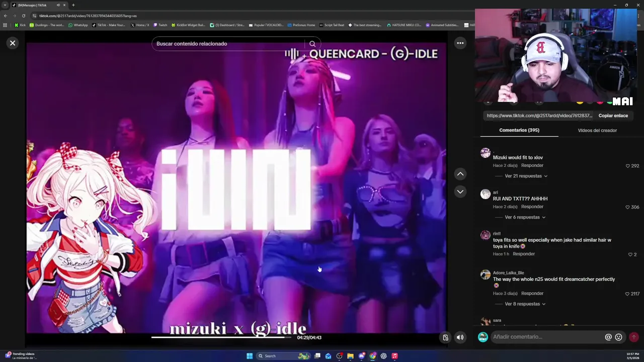Expand Ver 8 respuestas
Screen dimensions: 644x362
click(525, 304)
